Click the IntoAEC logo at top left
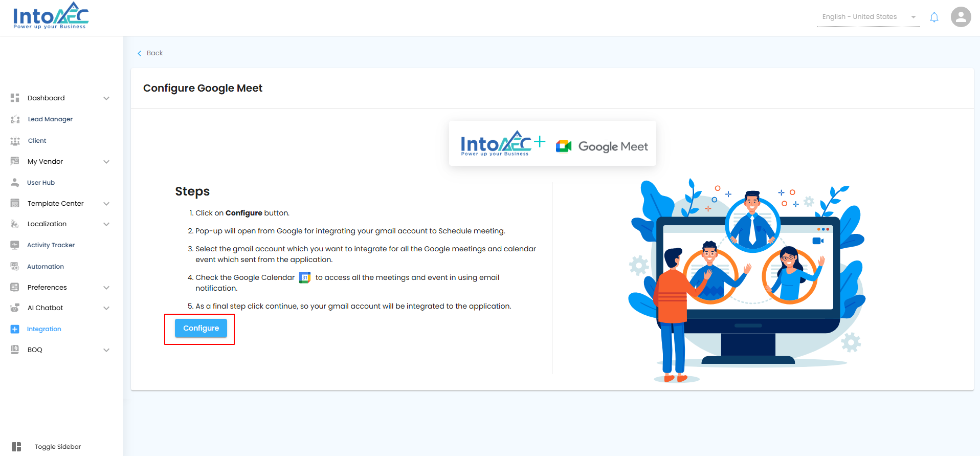The width and height of the screenshot is (980, 456). (x=51, y=16)
